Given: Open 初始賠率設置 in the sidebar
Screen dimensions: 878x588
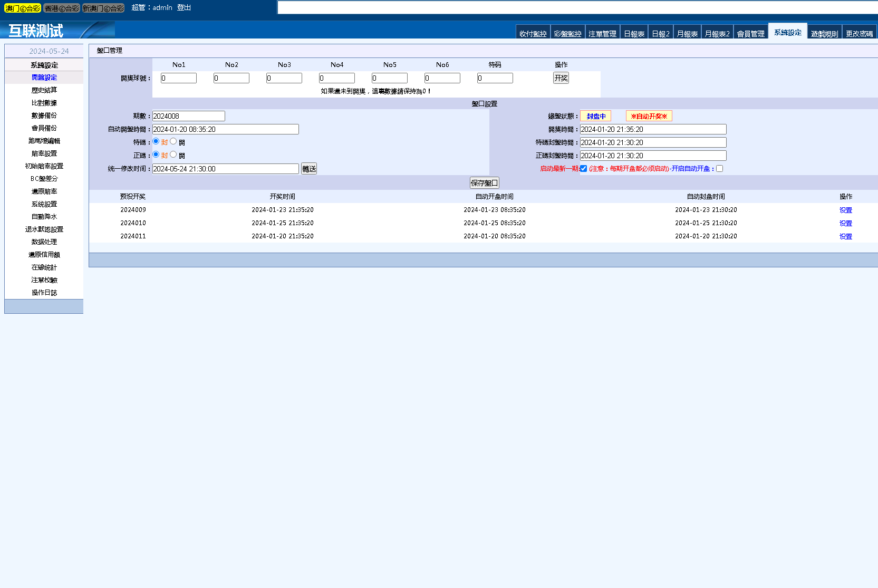Looking at the screenshot, I should (44, 166).
